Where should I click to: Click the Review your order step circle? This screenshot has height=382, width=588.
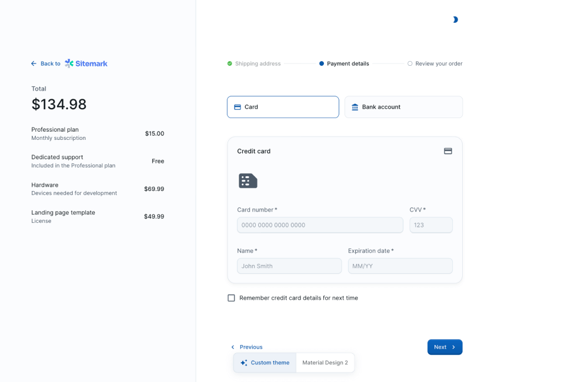pos(410,63)
